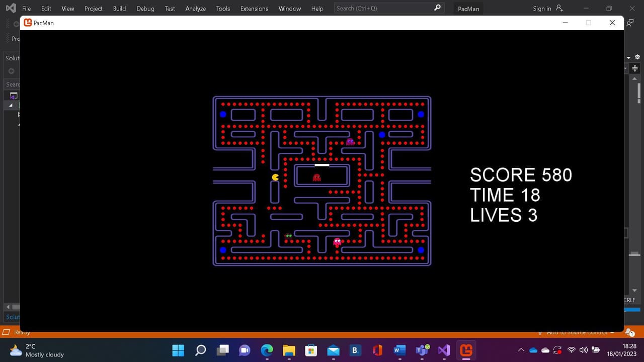
Task: Click the MonoGame icon in PacMan title bar
Action: [28, 23]
